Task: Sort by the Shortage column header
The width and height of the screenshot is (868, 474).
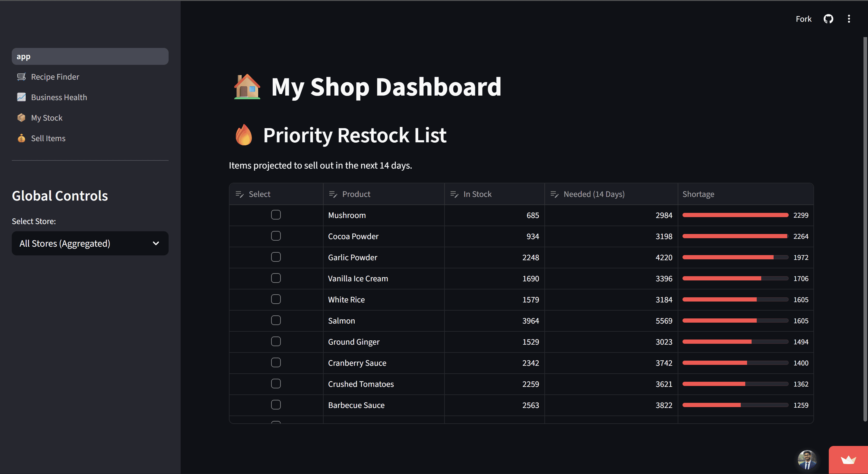Action: 698,194
